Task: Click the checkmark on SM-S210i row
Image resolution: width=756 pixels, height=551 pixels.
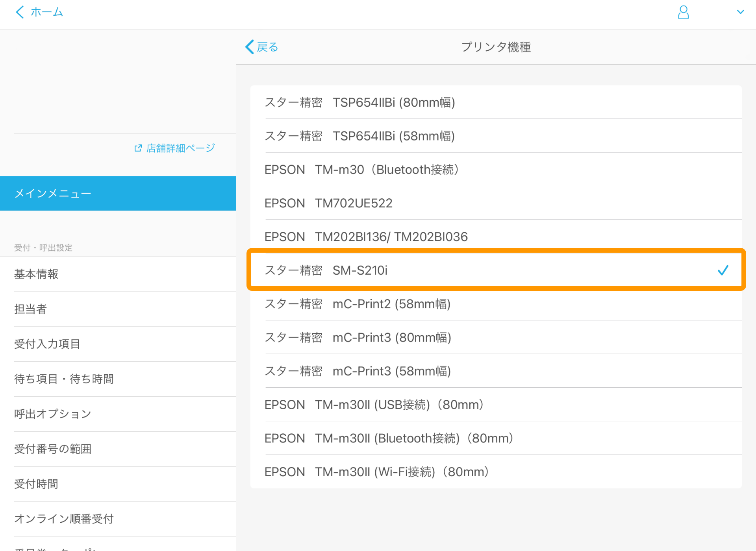Action: 723,270
